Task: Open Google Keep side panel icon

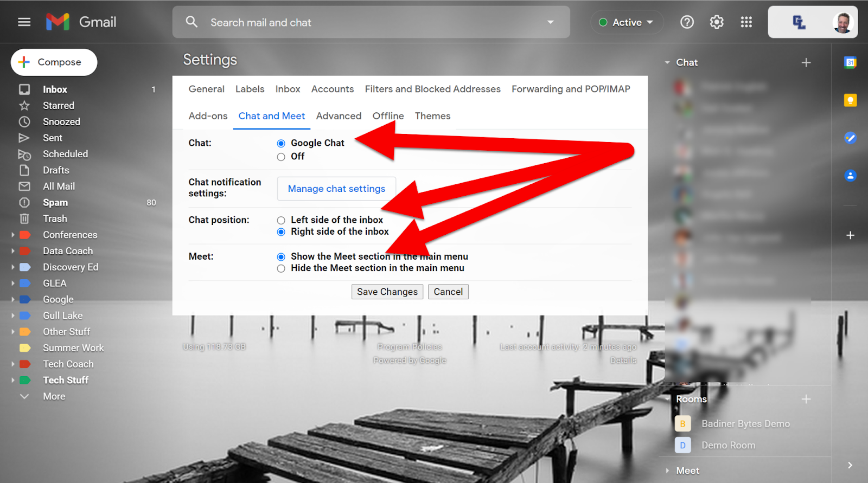Action: (x=850, y=100)
